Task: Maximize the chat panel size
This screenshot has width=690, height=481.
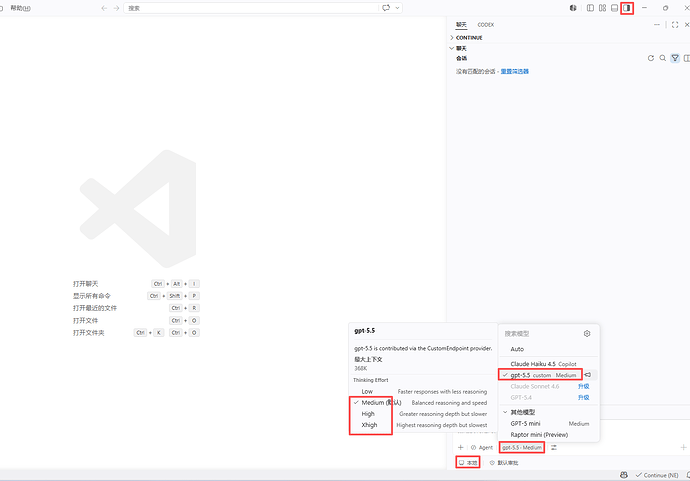Action: 675,25
